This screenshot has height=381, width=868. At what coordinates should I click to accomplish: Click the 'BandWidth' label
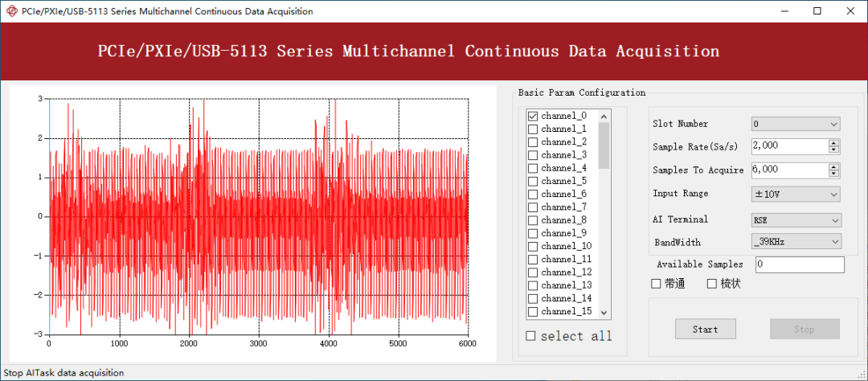(x=678, y=243)
